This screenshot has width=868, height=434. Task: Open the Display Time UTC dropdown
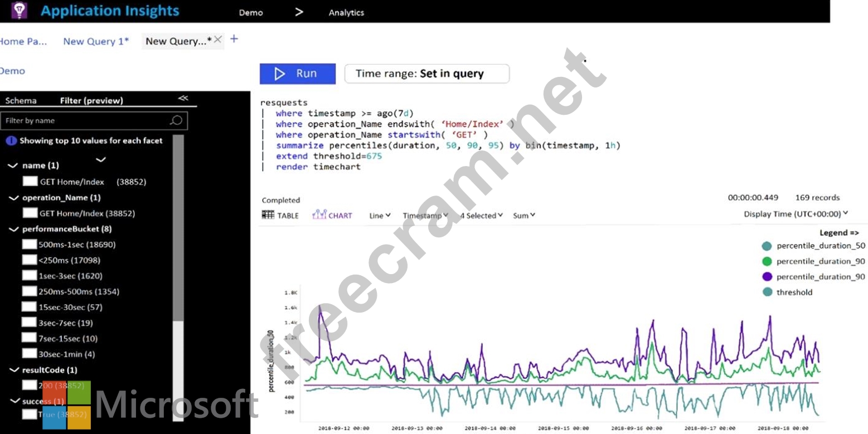click(x=796, y=214)
